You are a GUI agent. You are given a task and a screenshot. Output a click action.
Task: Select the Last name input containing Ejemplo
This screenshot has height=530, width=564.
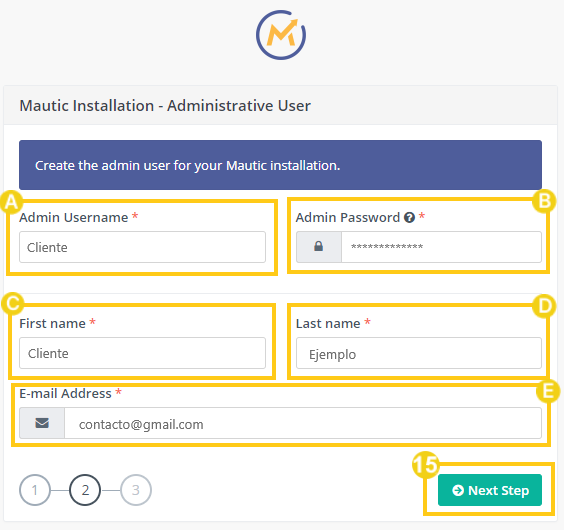pyautogui.click(x=419, y=353)
